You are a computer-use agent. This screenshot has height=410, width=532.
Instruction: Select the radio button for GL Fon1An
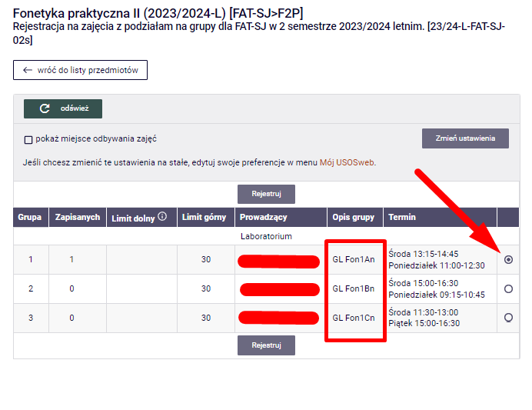(x=508, y=260)
